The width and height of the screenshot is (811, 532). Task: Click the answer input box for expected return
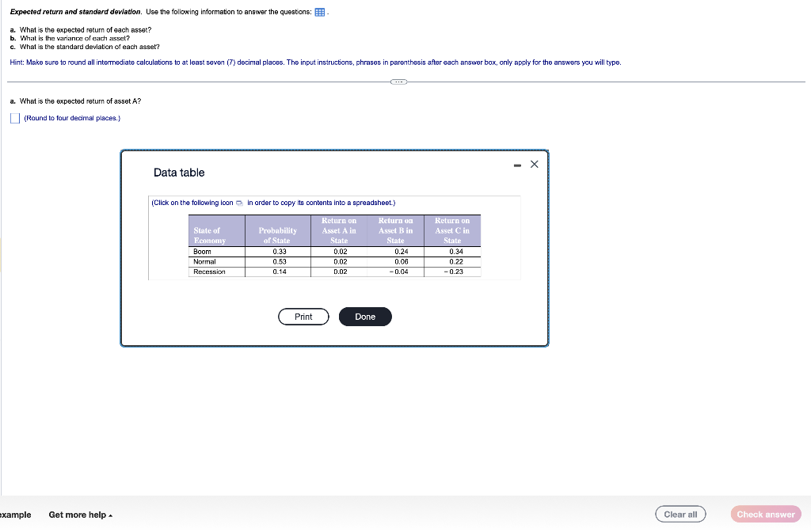pos(13,117)
